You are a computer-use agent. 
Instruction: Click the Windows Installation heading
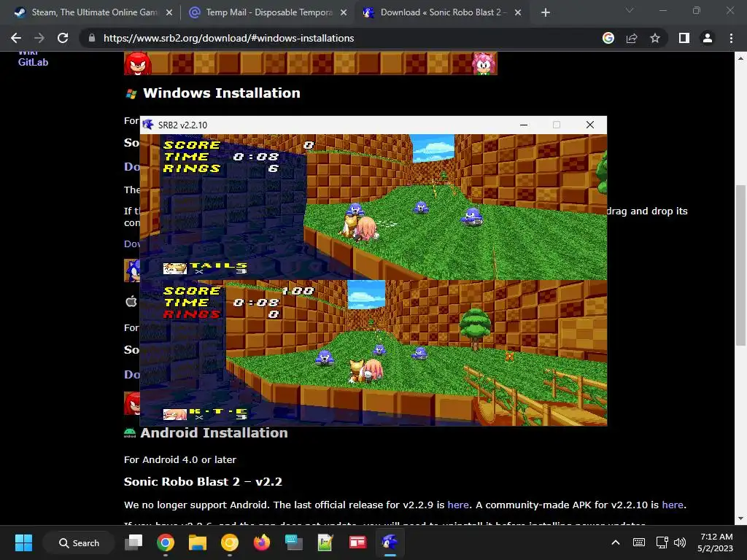point(222,93)
